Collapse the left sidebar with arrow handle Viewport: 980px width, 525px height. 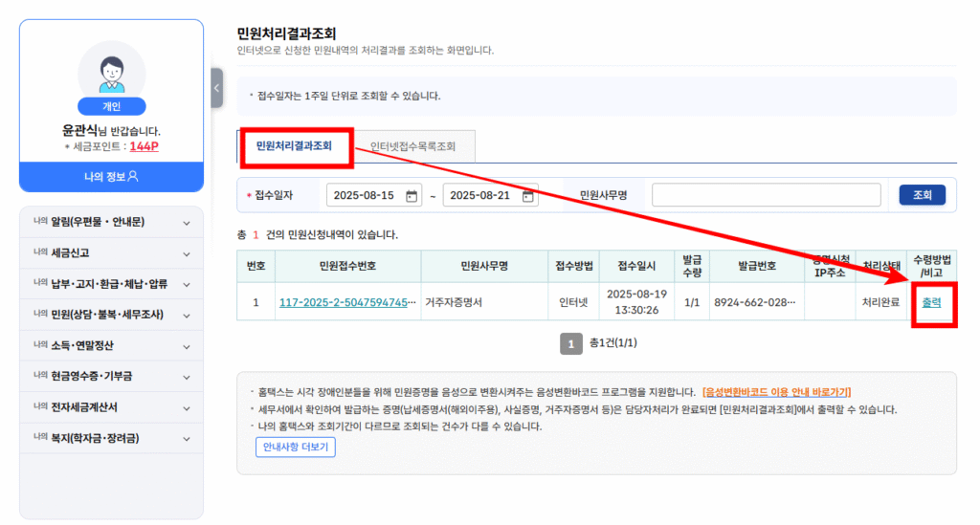pyautogui.click(x=216, y=88)
